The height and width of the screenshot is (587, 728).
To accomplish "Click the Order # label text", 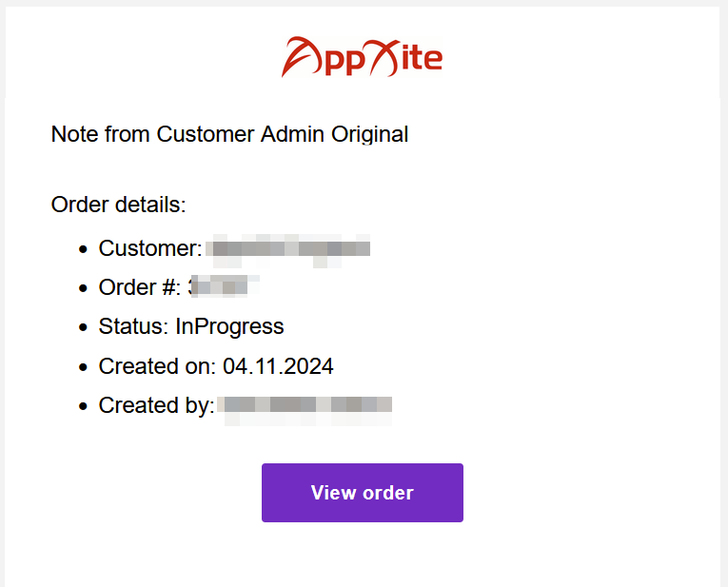I will (x=140, y=287).
